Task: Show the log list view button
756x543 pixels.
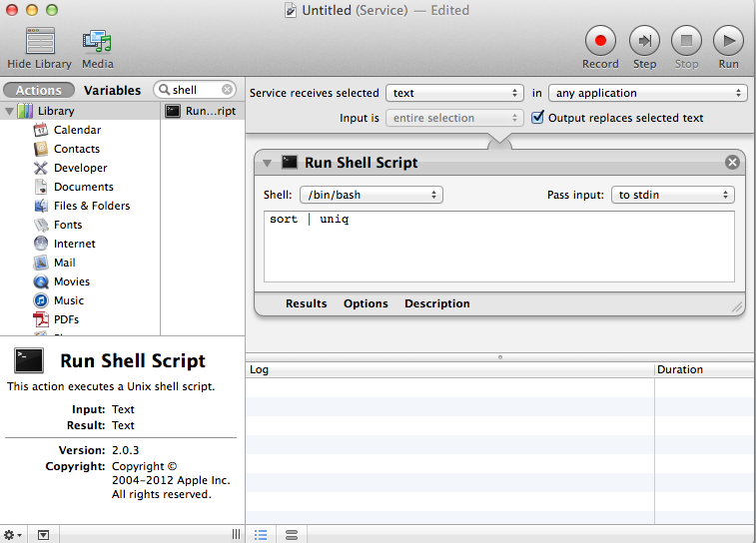Action: point(261,534)
